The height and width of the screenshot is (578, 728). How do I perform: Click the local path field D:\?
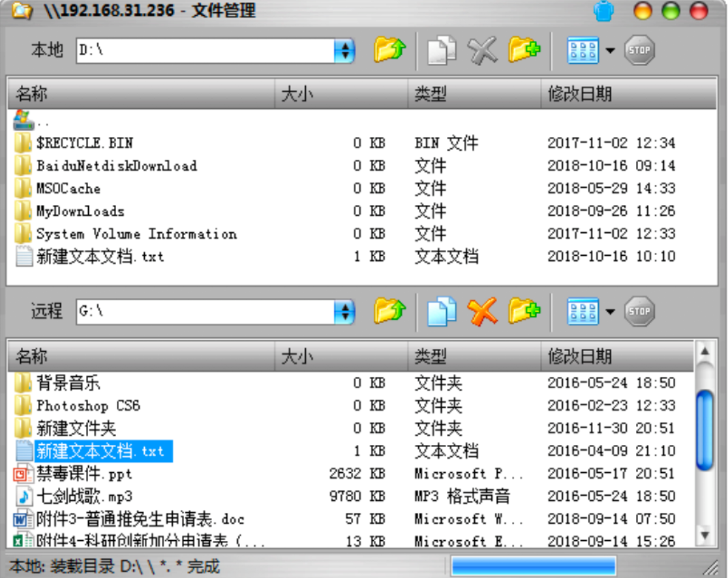pos(205,51)
